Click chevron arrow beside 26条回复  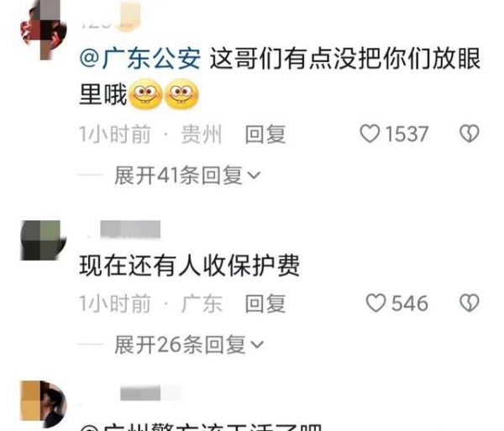point(257,344)
